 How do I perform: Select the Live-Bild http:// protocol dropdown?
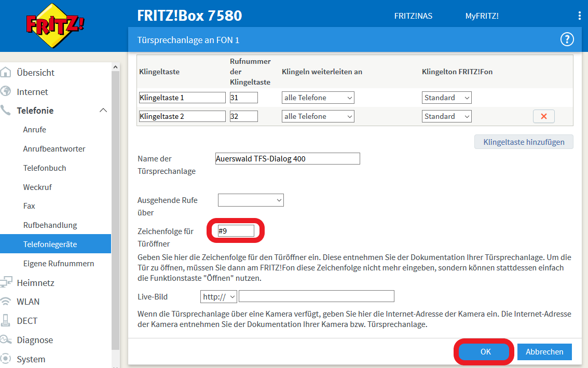point(218,296)
